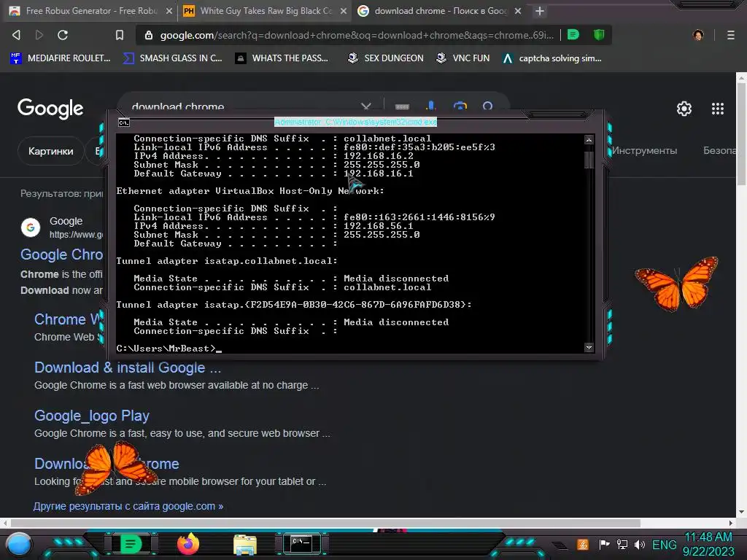Open Другие результаты с сайта google.com link
Viewport: 747px width, 560px height.
(128, 506)
